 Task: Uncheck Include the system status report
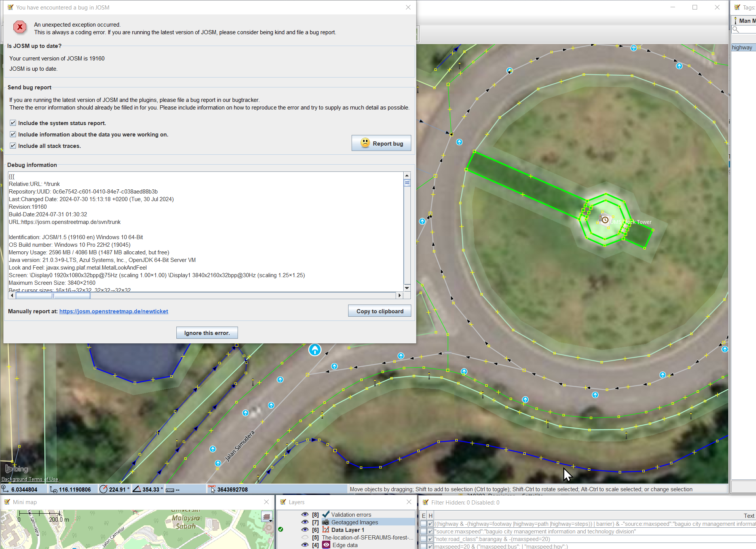(13, 123)
